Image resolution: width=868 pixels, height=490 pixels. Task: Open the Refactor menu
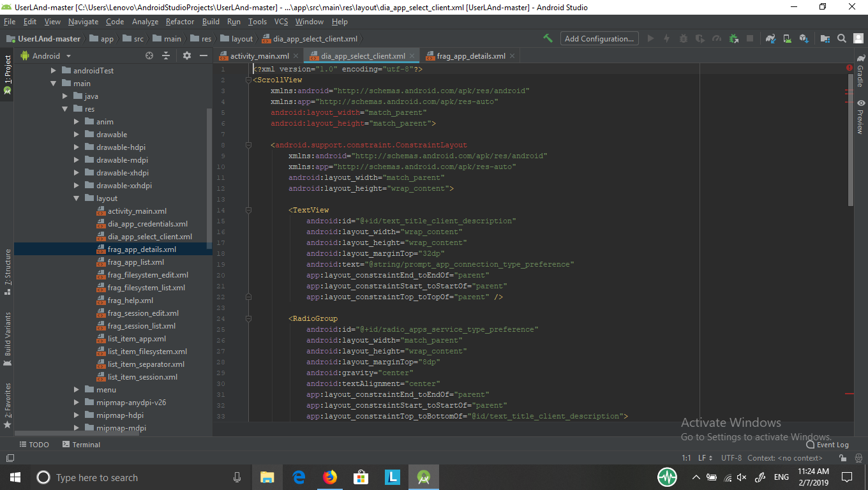[179, 21]
